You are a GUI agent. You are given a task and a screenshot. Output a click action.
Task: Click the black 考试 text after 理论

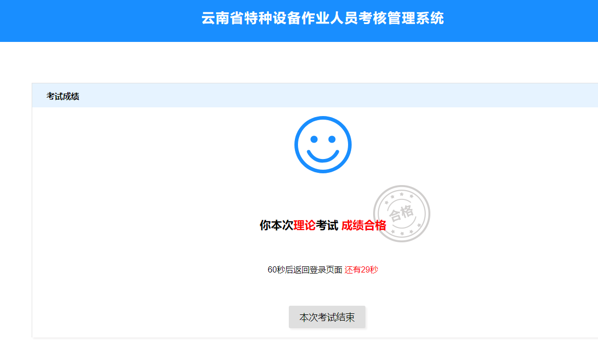coord(327,225)
